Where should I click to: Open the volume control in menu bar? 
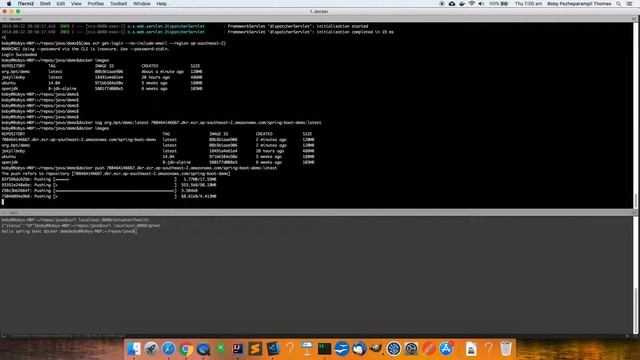click(x=481, y=4)
